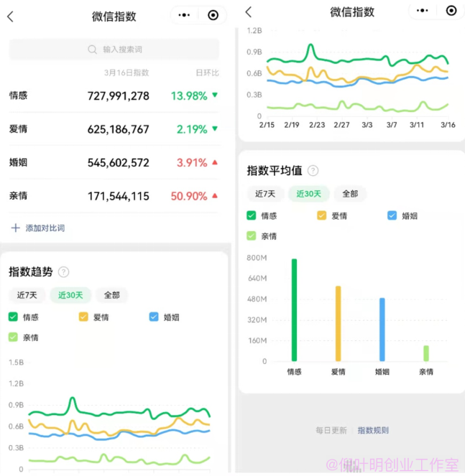Click 3/16 date label on right trend chart
The image size is (465, 476).
click(x=448, y=125)
